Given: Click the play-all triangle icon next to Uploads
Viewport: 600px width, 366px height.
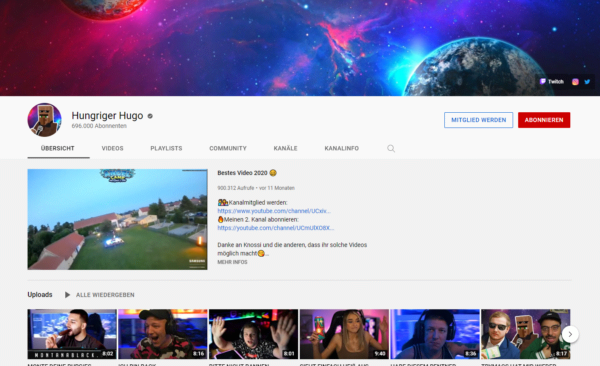Looking at the screenshot, I should pyautogui.click(x=67, y=295).
